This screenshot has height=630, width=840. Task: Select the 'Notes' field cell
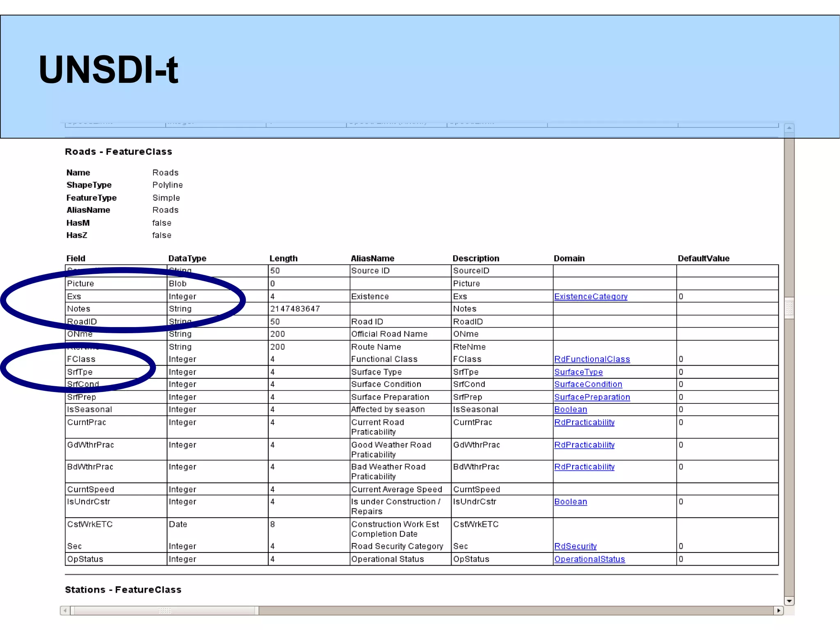(116, 309)
